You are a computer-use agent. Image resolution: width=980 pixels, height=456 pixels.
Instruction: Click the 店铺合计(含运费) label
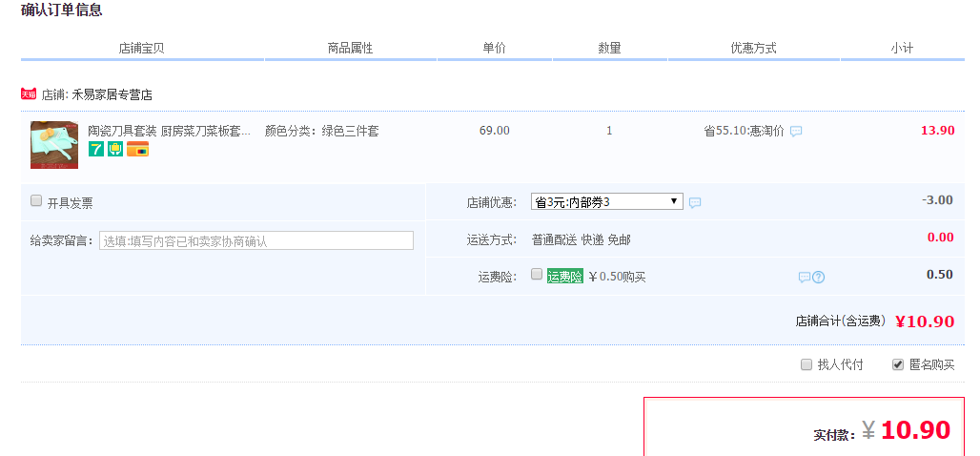click(x=841, y=321)
